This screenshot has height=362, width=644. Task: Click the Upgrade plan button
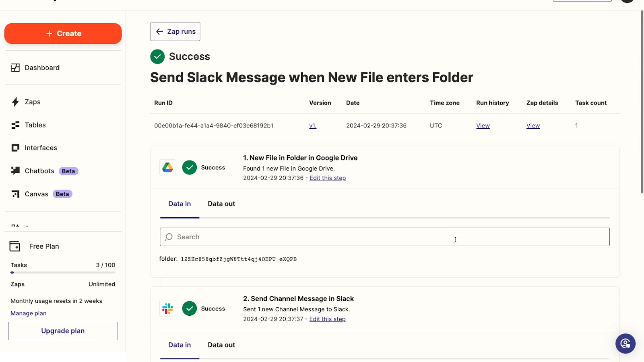[63, 331]
